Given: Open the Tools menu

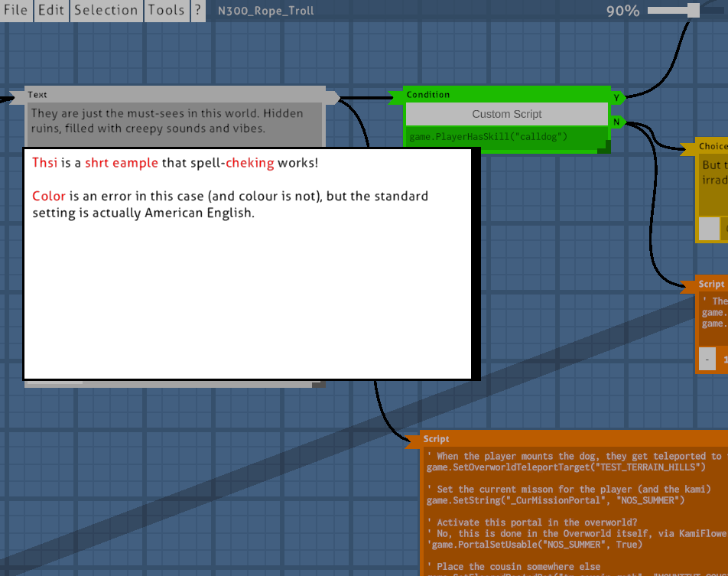Looking at the screenshot, I should pos(166,10).
